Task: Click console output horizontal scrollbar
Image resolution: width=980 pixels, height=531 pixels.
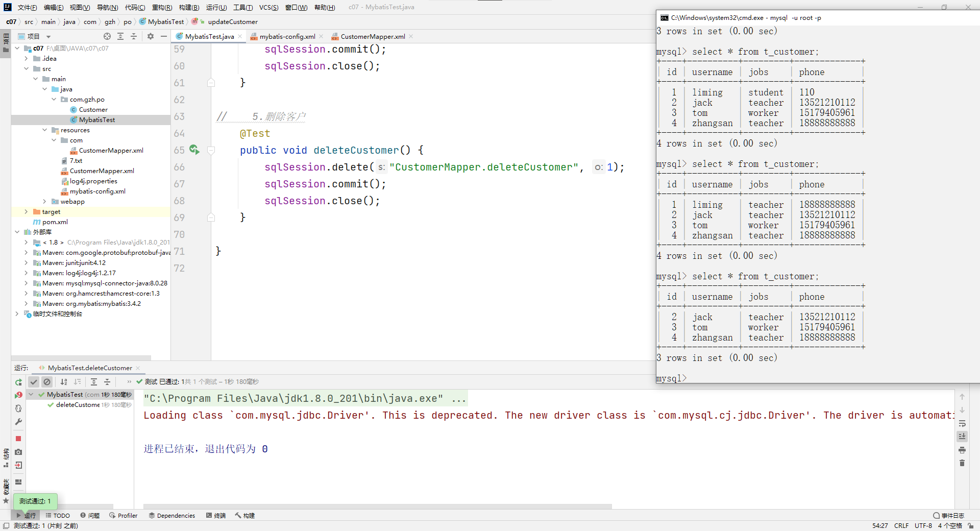Action: (x=378, y=506)
